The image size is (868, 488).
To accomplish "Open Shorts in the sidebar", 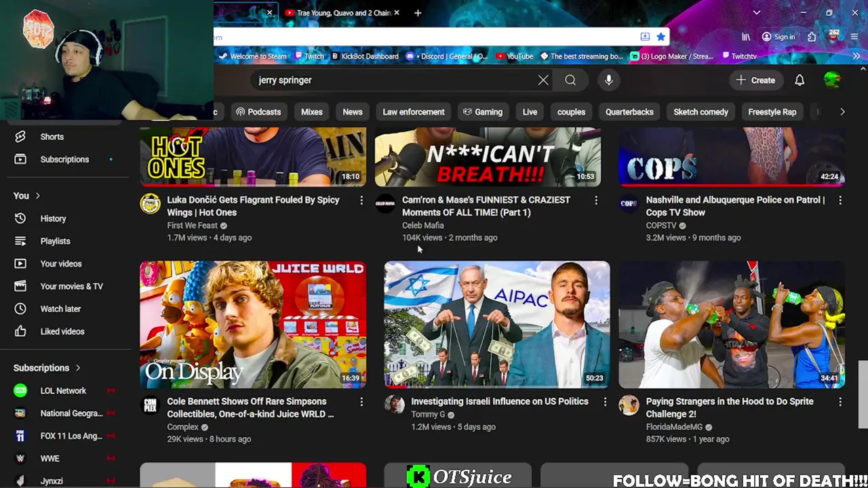I will [x=52, y=136].
